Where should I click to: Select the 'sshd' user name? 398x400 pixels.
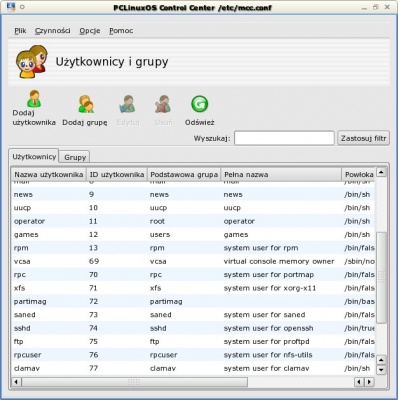22,328
